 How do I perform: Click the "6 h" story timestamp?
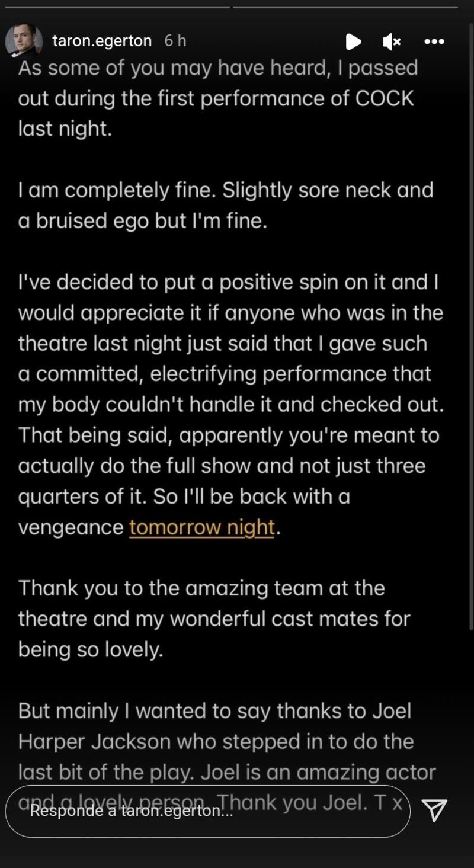175,41
